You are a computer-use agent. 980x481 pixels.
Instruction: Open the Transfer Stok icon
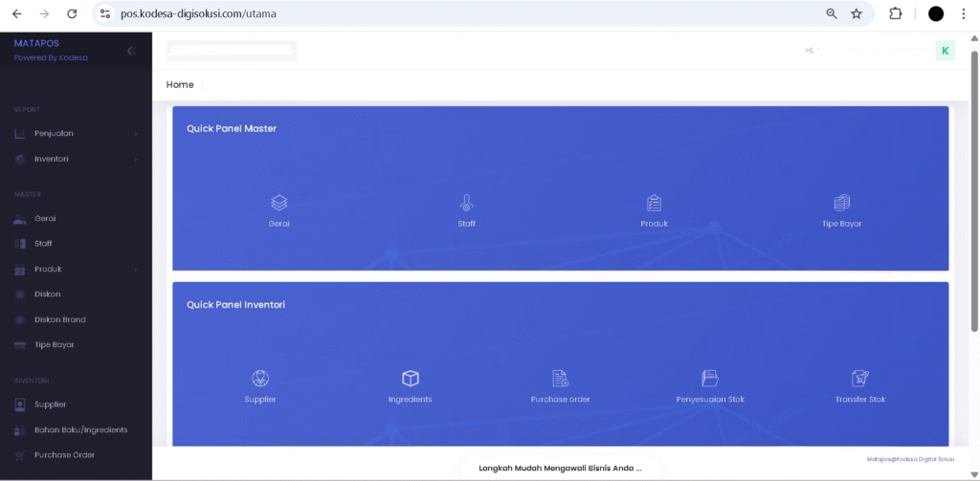(x=860, y=378)
